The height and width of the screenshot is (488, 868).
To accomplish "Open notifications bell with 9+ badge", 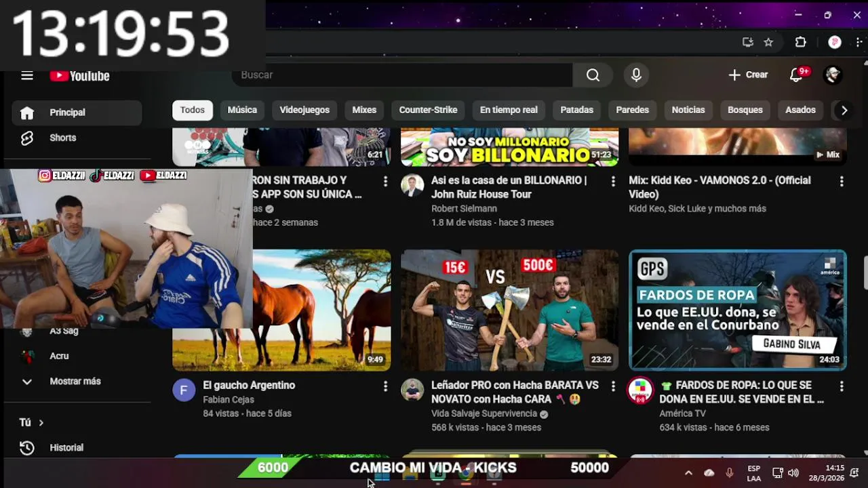I will pos(797,75).
